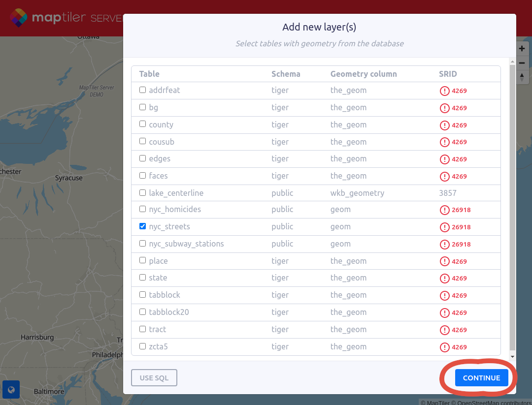The image size is (532, 405).
Task: Click the scrollbar down arrow in the dialog
Action: (x=512, y=356)
